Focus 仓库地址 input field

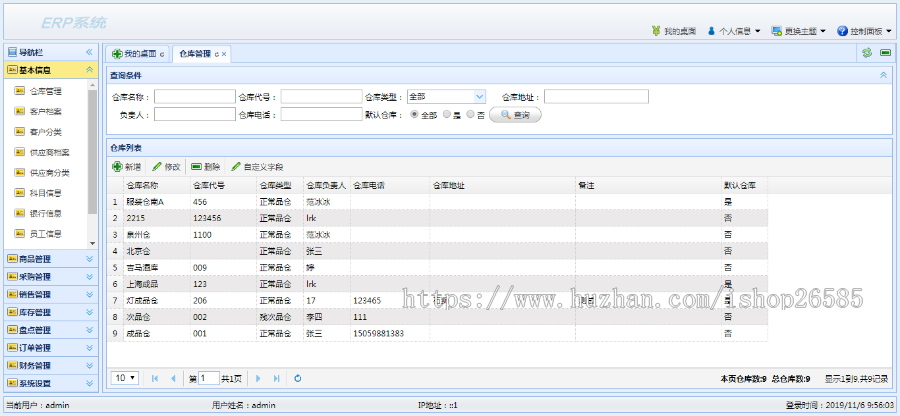click(x=596, y=96)
